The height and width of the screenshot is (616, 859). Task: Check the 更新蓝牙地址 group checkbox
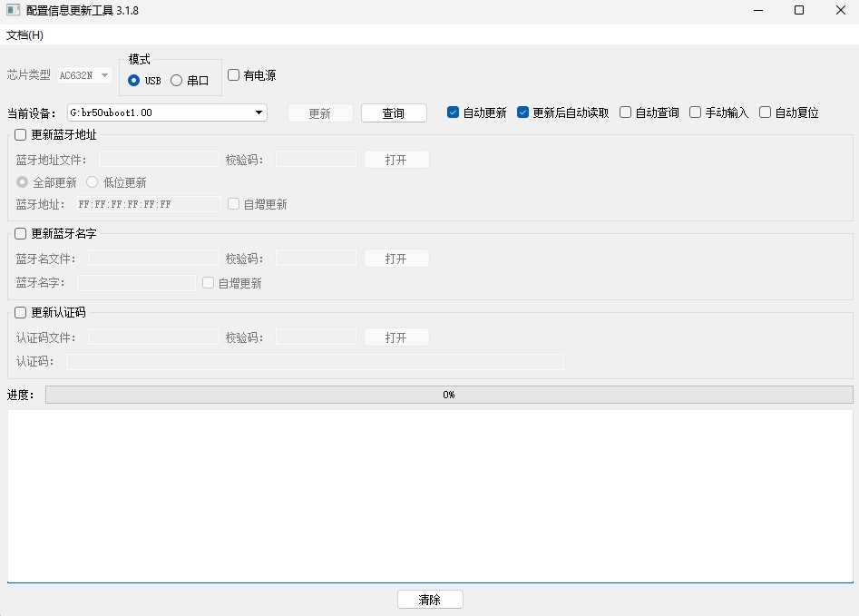[x=21, y=135]
